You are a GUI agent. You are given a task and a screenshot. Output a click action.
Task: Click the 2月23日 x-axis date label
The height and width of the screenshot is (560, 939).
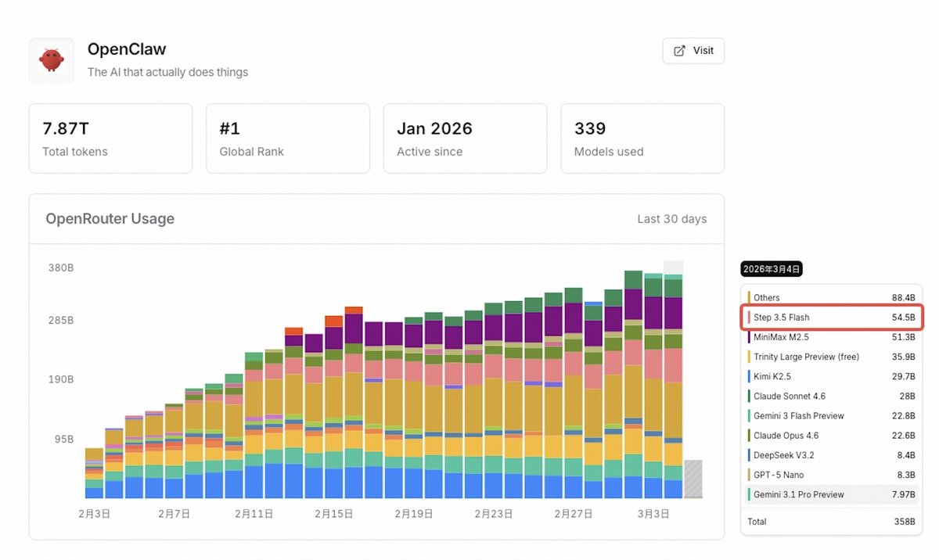[494, 514]
